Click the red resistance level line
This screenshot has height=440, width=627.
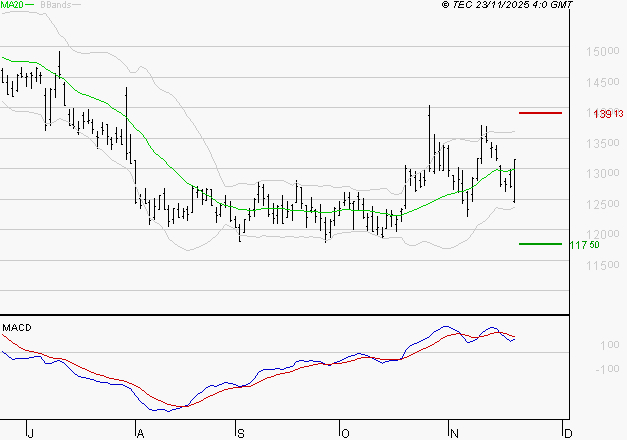pyautogui.click(x=540, y=113)
